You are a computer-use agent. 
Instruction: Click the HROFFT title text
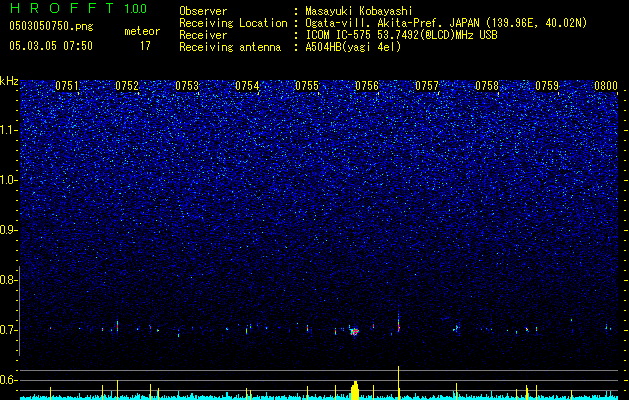[x=62, y=8]
